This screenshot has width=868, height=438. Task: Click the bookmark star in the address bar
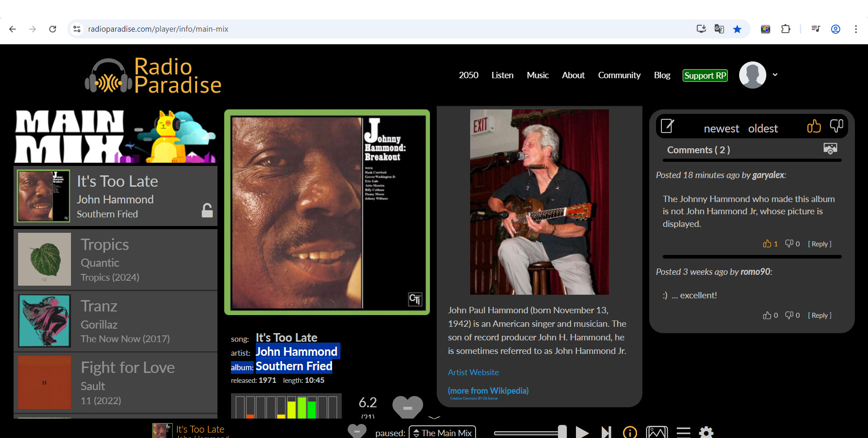pos(737,29)
